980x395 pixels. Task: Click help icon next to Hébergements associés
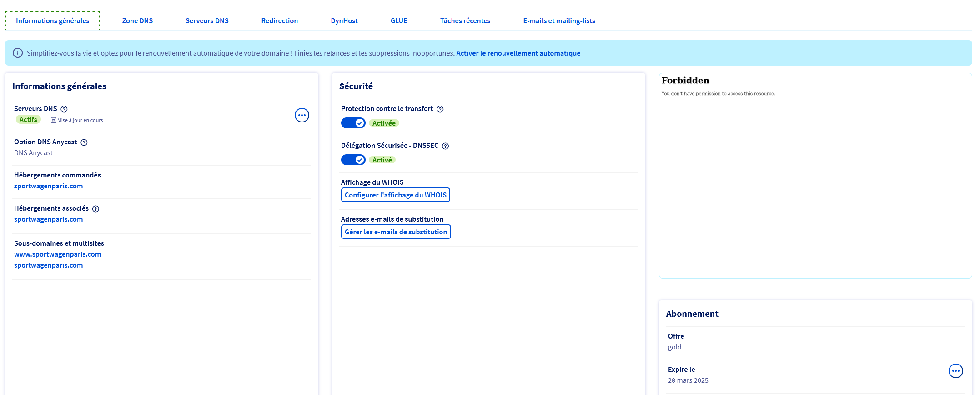(x=95, y=209)
